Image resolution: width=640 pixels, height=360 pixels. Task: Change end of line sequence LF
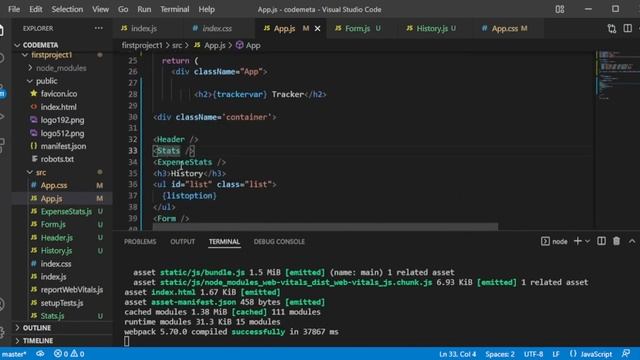(556, 354)
